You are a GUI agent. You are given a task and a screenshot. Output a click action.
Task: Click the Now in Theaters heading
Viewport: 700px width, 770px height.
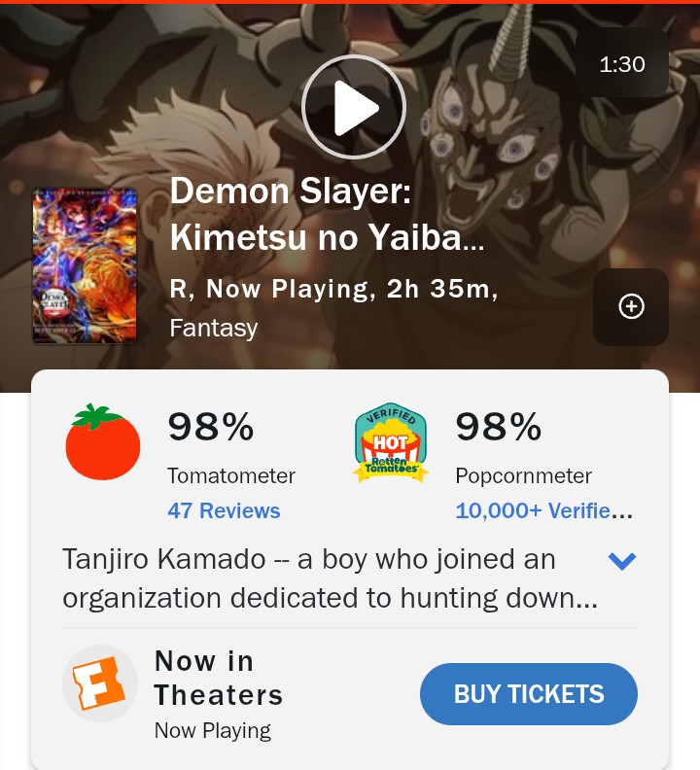pyautogui.click(x=219, y=678)
